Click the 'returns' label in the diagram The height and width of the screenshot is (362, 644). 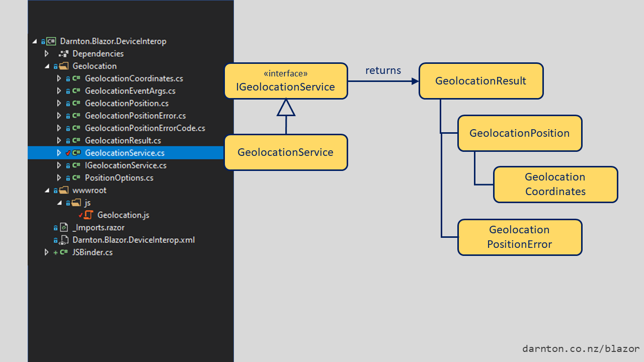(383, 70)
